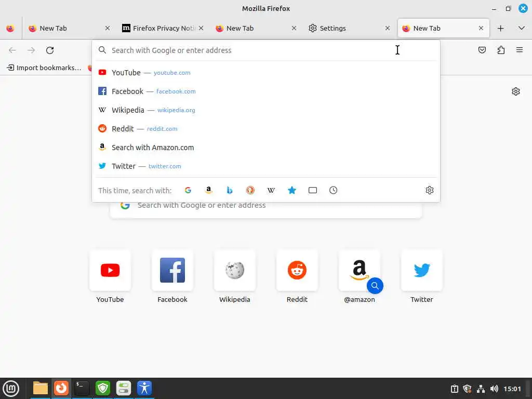Click the Firefox View icon in tab strip
The width and height of the screenshot is (532, 399).
point(10,29)
